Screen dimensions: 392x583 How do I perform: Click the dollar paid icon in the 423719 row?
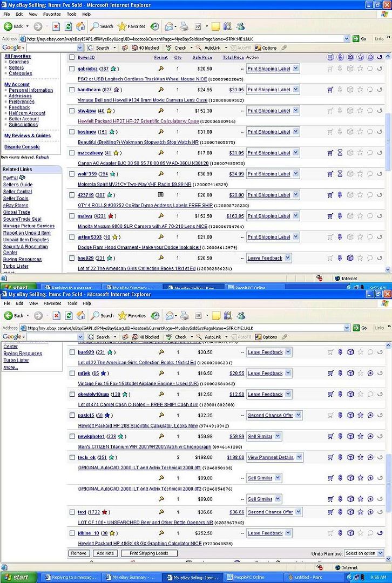(x=340, y=195)
